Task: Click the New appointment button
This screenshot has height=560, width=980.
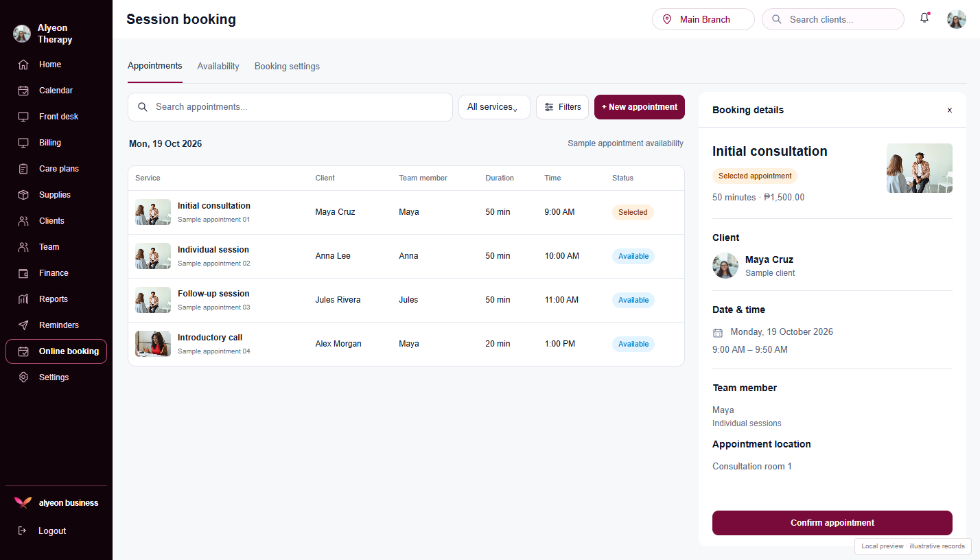Action: [x=640, y=107]
